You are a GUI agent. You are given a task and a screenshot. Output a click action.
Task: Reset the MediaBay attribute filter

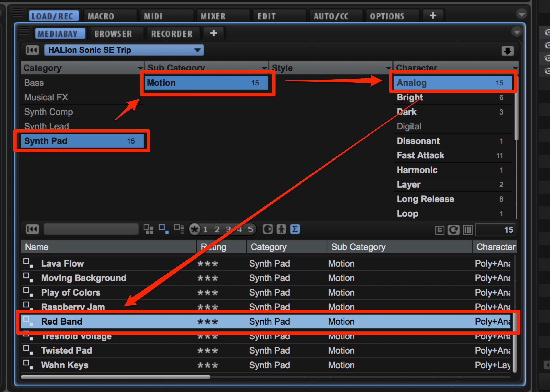[32, 50]
